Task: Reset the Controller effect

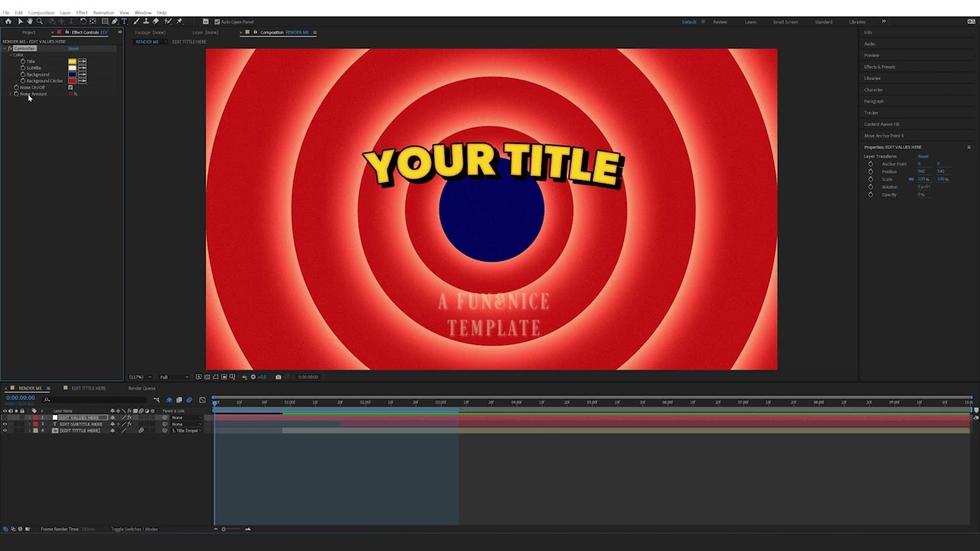Action: tap(73, 48)
